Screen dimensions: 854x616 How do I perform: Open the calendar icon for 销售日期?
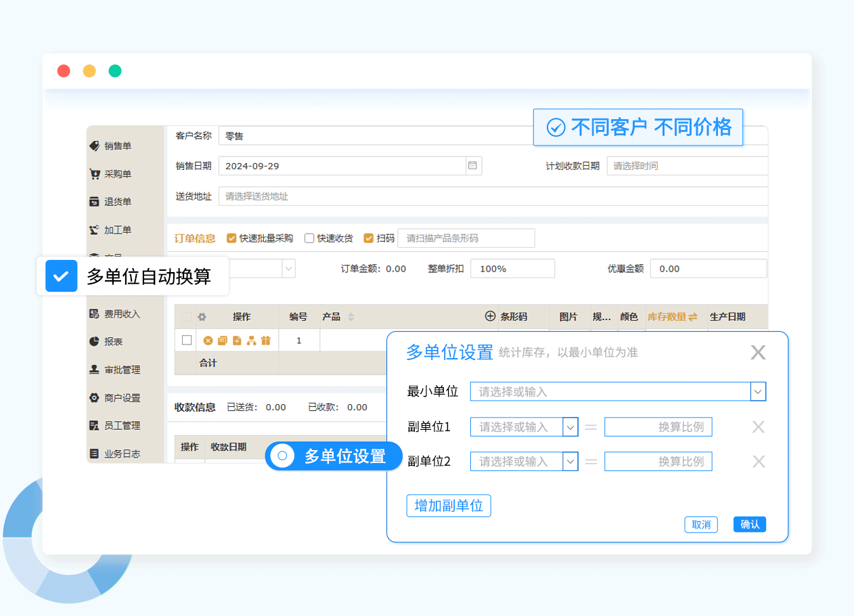pos(473,166)
